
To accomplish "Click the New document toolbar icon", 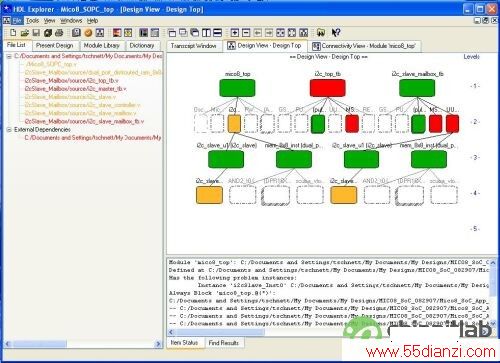I will pyautogui.click(x=13, y=33).
